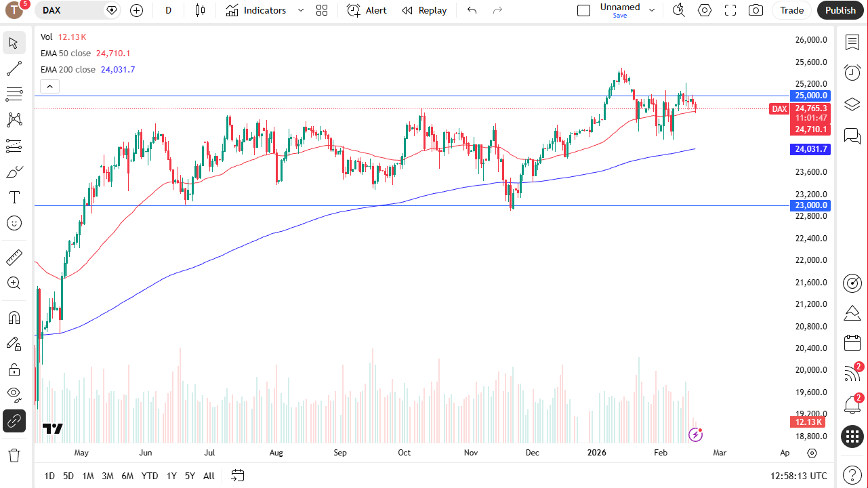Open the products grid dots menu
This screenshot has height=488, width=868.
click(x=852, y=436)
